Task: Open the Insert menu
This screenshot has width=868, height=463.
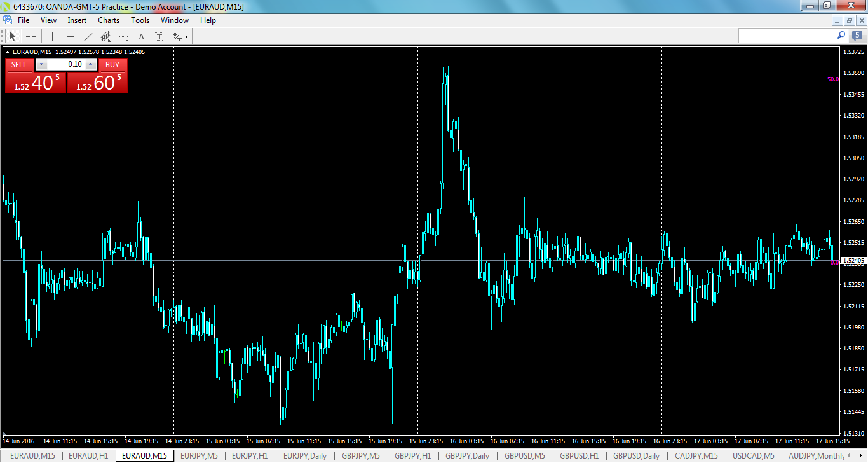Action: click(76, 20)
